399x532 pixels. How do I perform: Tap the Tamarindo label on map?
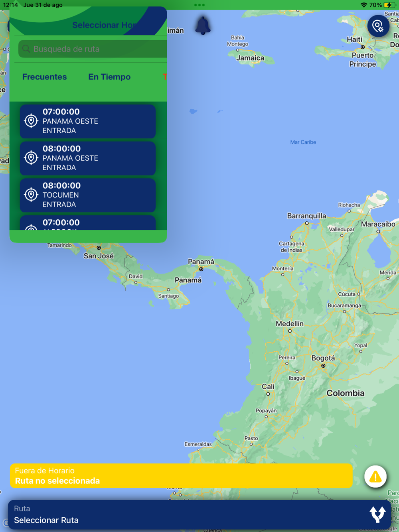click(59, 245)
